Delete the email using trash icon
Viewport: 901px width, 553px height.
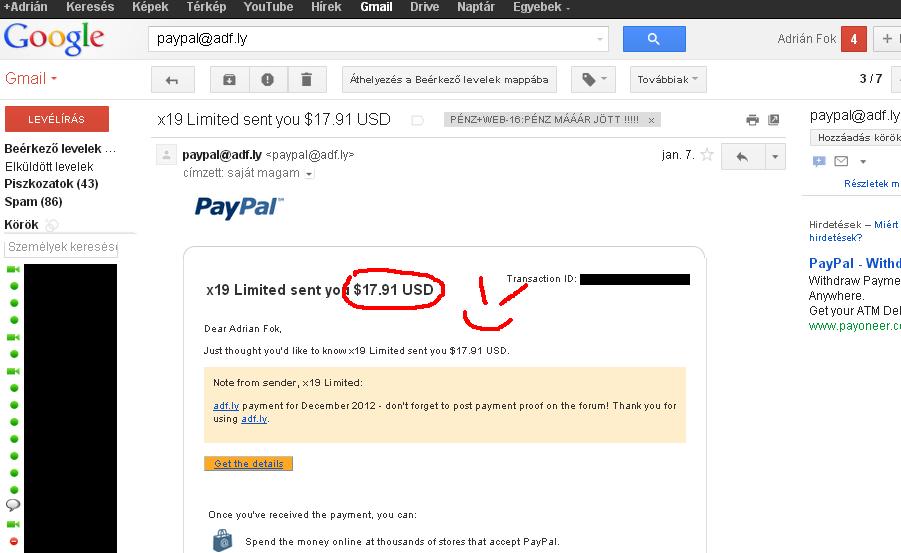(x=307, y=79)
